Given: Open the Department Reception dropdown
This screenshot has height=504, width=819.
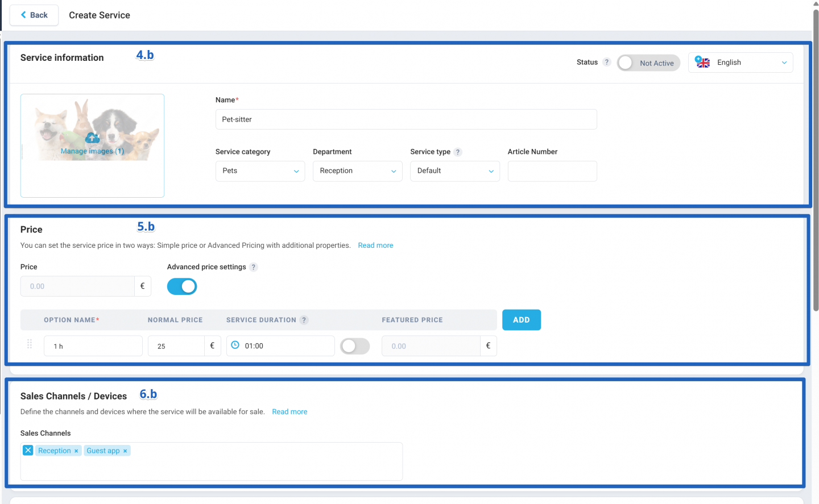Looking at the screenshot, I should [357, 171].
